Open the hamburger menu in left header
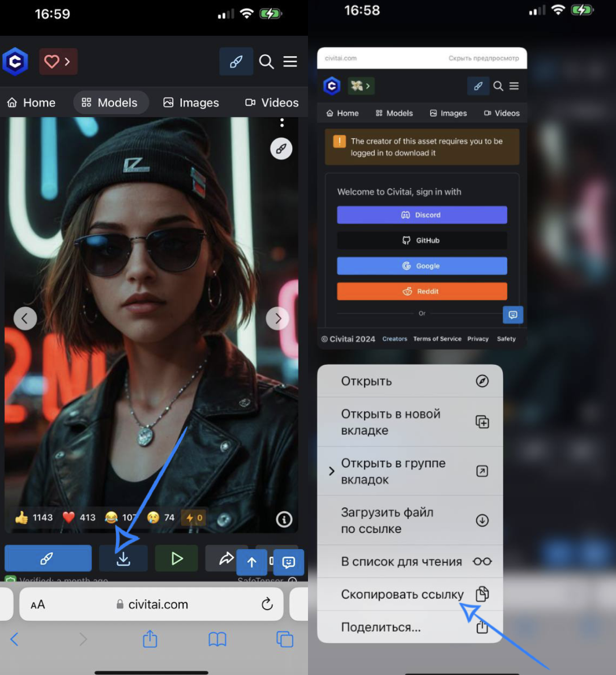 (290, 62)
